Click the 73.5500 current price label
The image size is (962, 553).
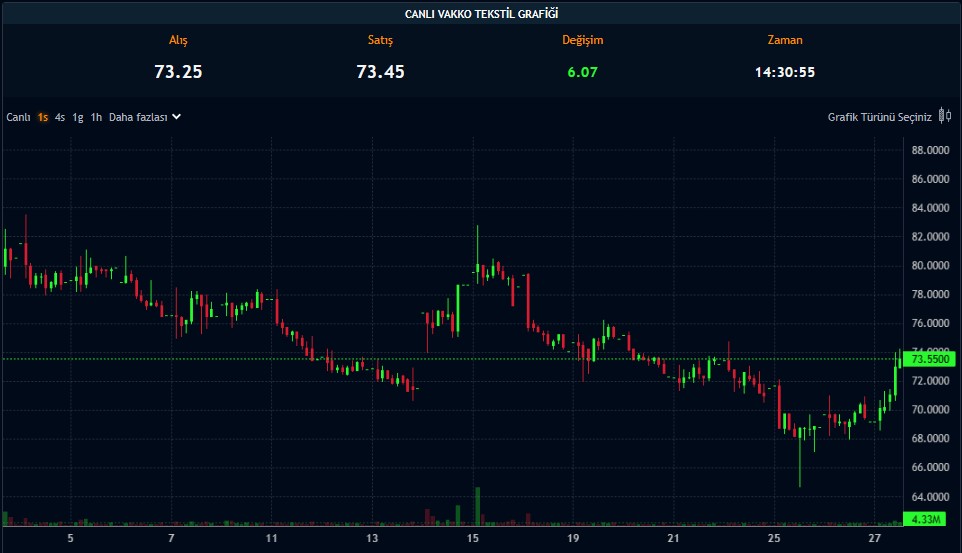pyautogui.click(x=929, y=359)
